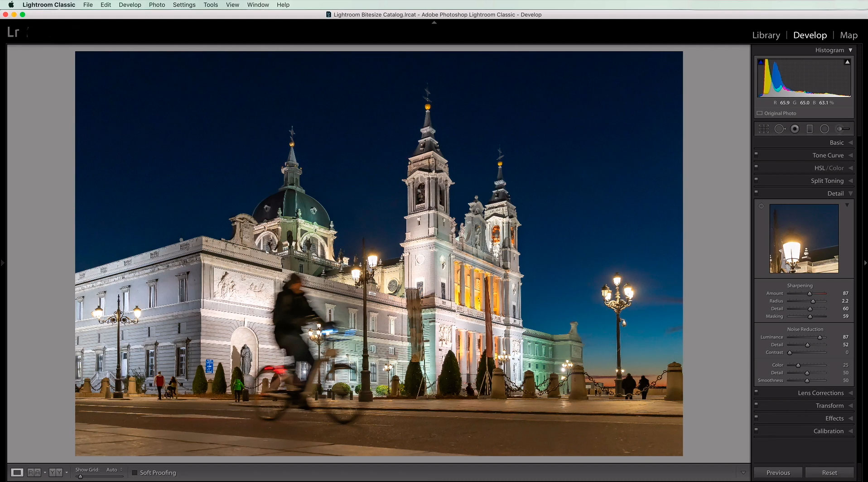Switch to the Map module
This screenshot has width=868, height=482.
point(849,35)
